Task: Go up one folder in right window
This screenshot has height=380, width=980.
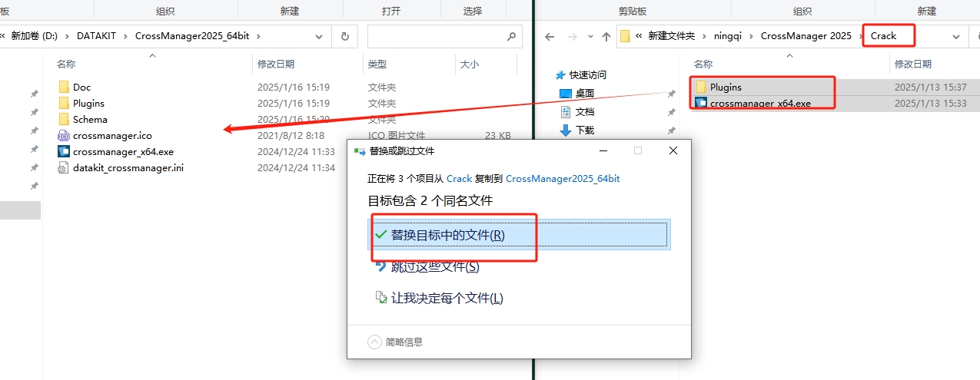Action: tap(607, 36)
